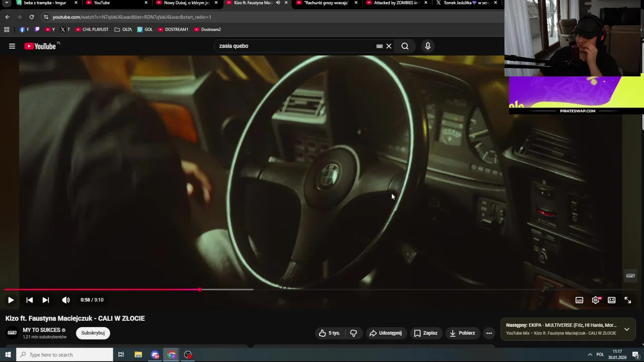Show hidden system tray icons
644x362 pixels.
[x=590, y=355]
